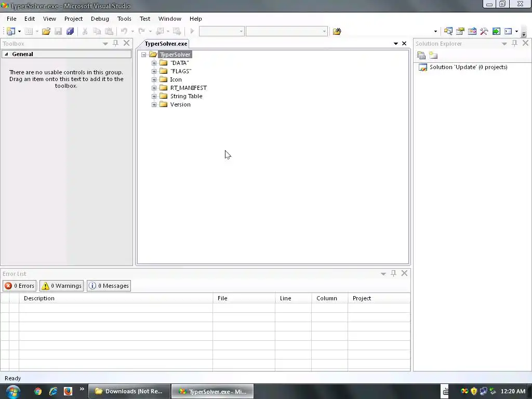Open the File menu
This screenshot has height=399, width=532.
(11, 19)
